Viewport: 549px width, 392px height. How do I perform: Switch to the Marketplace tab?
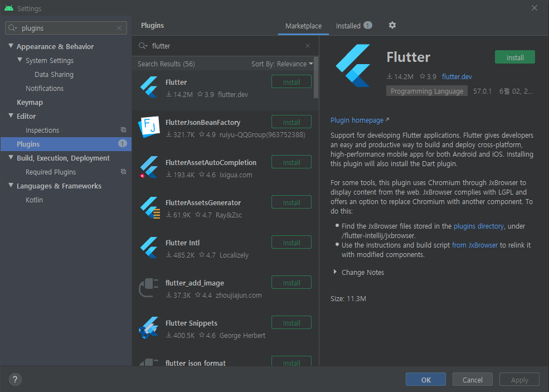click(x=303, y=26)
